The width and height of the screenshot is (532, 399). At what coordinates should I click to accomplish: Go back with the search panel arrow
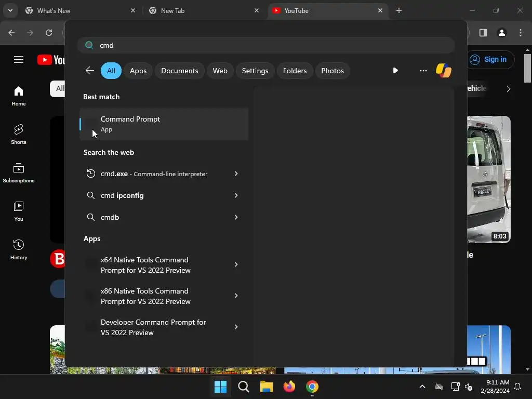click(x=89, y=71)
